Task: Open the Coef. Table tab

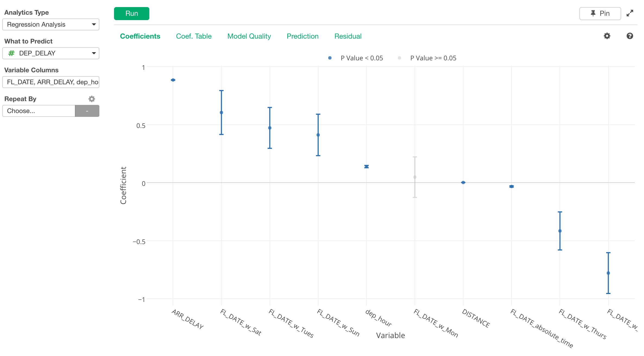Action: pyautogui.click(x=194, y=36)
